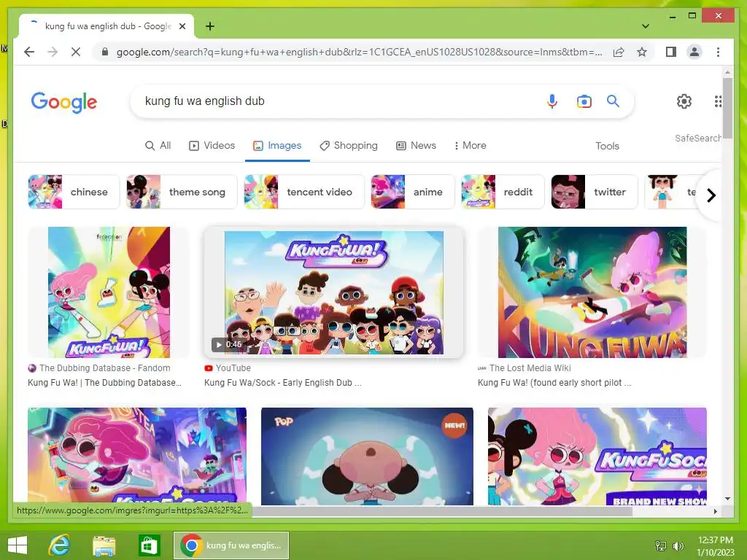The height and width of the screenshot is (560, 747).
Task: Select the Images tab
Action: [277, 146]
